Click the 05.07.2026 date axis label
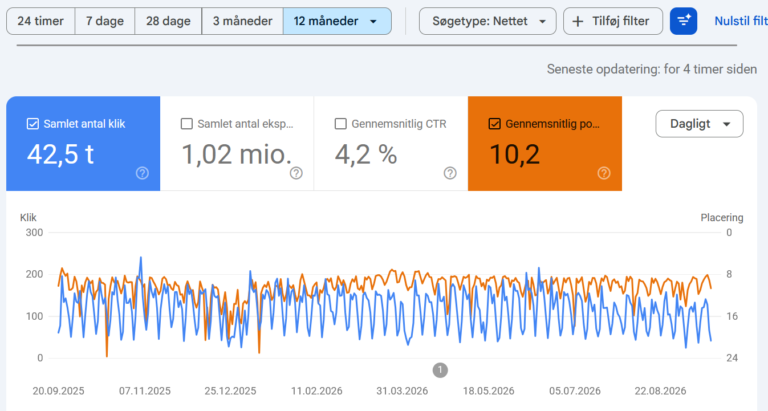 575,391
